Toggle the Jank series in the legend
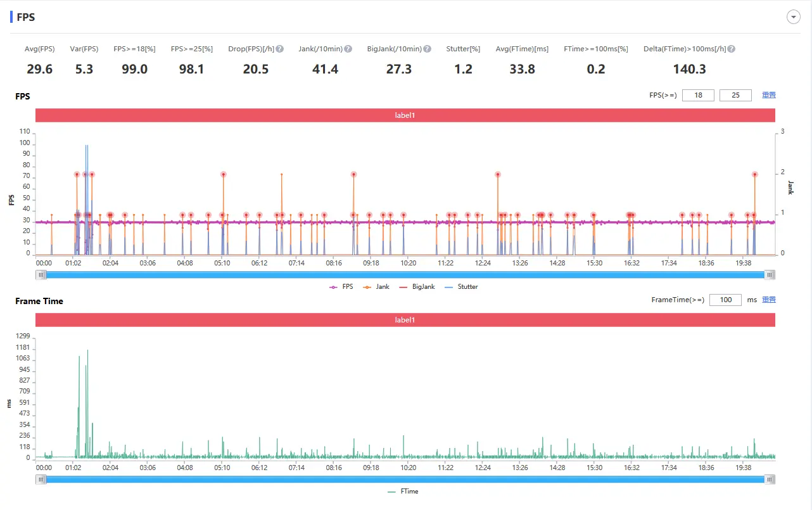The image size is (812, 510). coord(376,287)
